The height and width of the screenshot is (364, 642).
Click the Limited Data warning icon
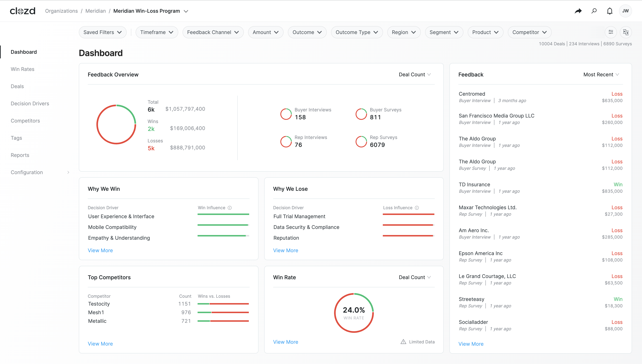click(x=403, y=342)
